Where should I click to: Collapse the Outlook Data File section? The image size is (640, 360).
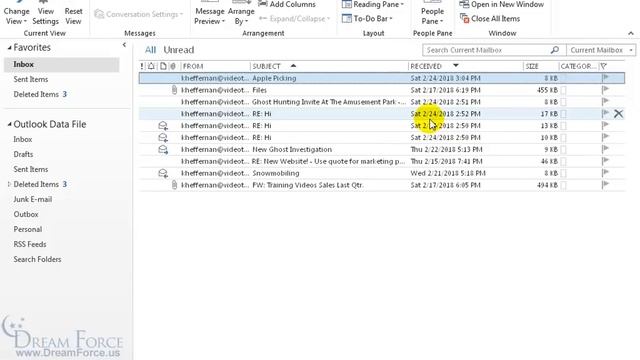coord(9,124)
